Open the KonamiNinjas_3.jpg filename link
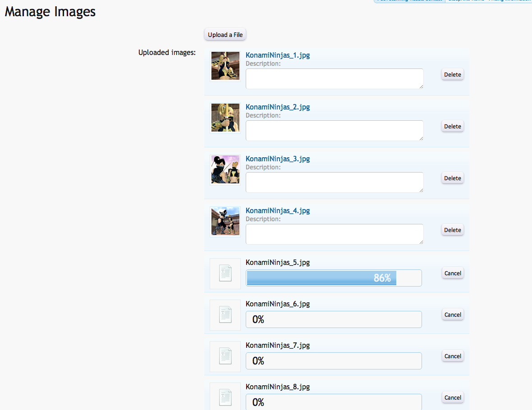532x410 pixels. [277, 159]
